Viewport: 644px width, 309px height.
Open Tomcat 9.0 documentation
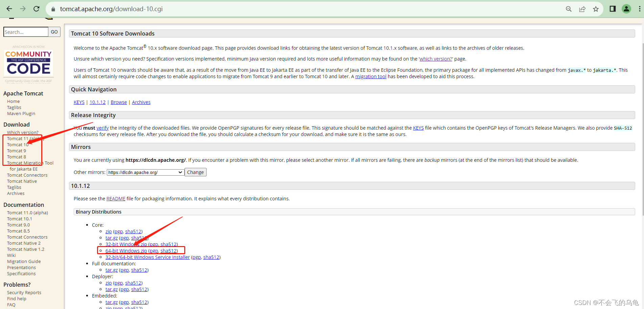pyautogui.click(x=18, y=225)
